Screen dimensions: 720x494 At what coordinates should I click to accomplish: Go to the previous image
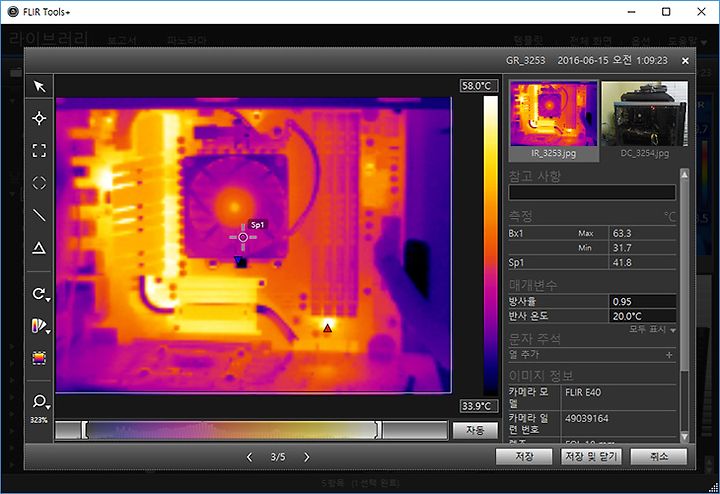(x=249, y=457)
